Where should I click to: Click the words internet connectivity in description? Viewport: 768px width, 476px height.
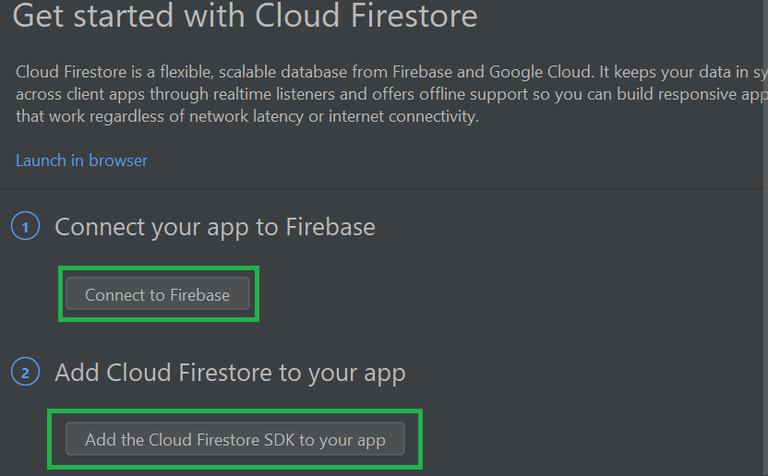click(x=402, y=117)
